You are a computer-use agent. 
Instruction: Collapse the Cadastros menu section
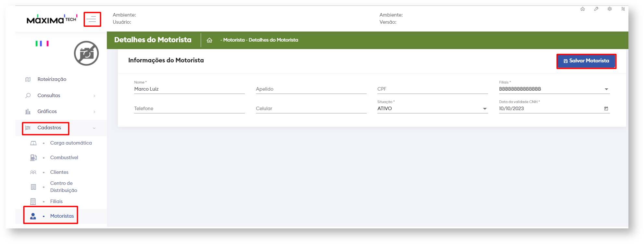point(94,128)
